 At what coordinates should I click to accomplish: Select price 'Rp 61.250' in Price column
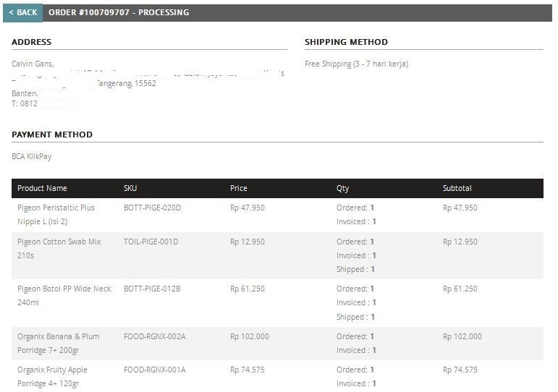coord(248,289)
